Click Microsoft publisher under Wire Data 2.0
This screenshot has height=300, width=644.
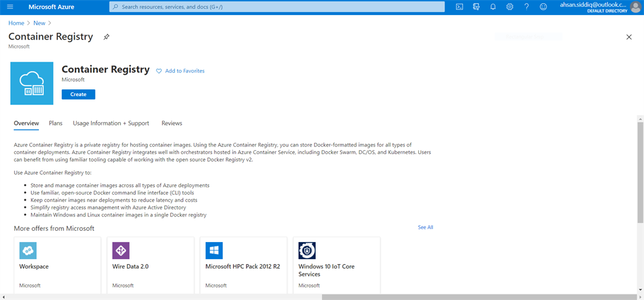click(123, 285)
